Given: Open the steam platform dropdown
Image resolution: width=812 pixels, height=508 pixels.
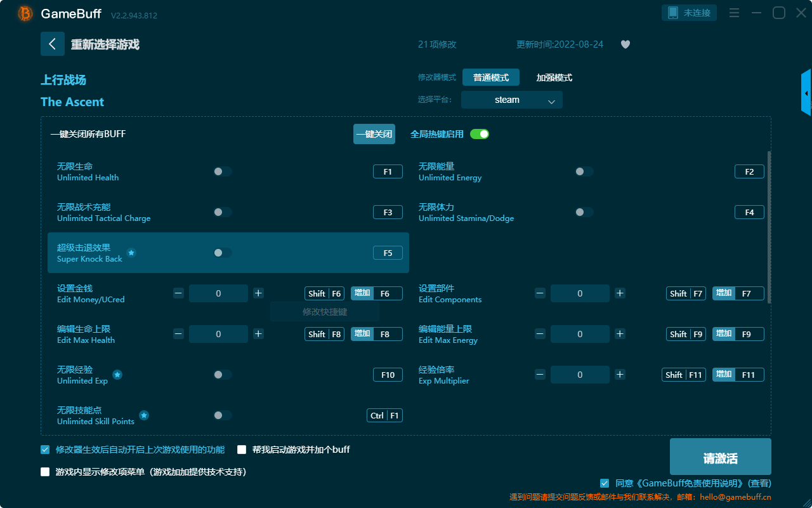Looking at the screenshot, I should point(512,100).
